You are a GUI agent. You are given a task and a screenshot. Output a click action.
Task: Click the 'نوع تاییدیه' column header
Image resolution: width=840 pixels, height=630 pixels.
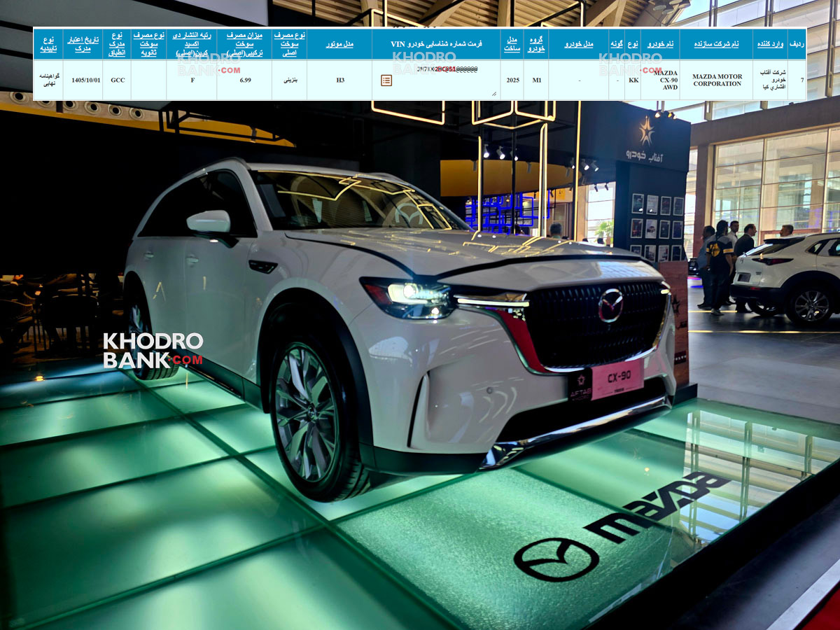pyautogui.click(x=48, y=44)
